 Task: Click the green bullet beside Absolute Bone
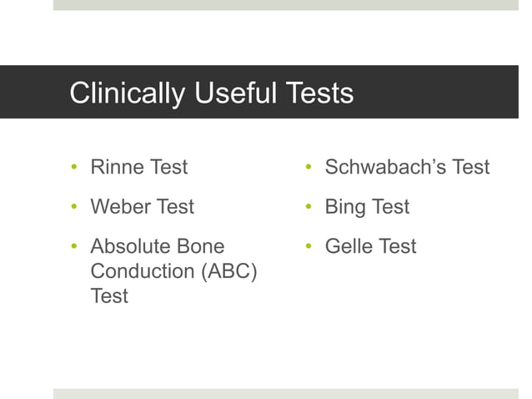pyautogui.click(x=74, y=246)
